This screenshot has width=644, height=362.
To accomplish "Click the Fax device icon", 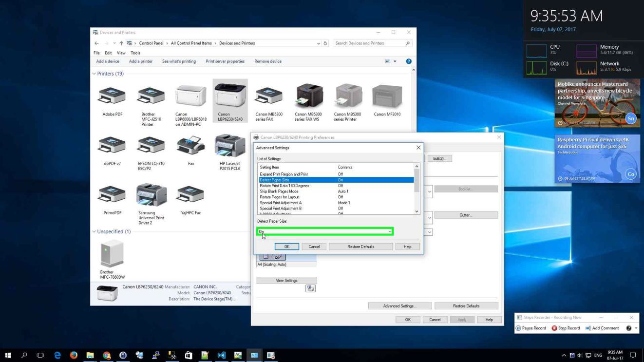I will 190,146.
